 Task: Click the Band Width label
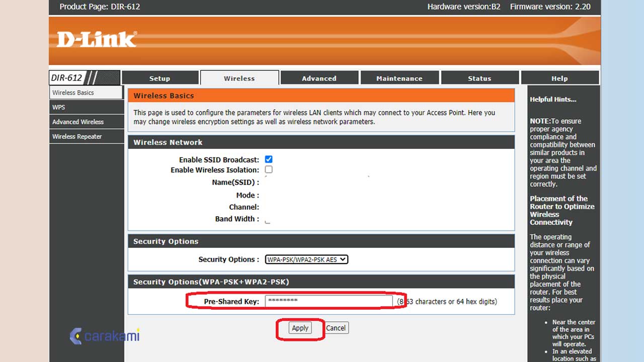(237, 219)
